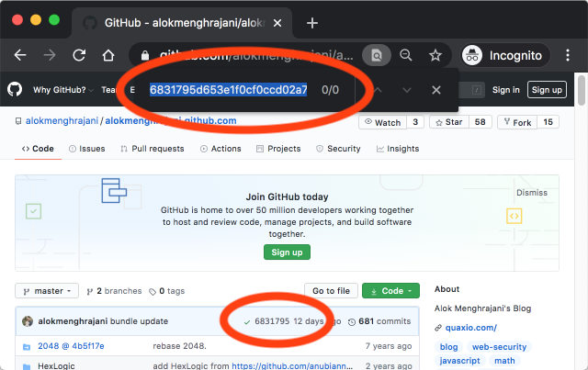The height and width of the screenshot is (370, 588).
Task: Close the find bar with the X
Action: [436, 90]
